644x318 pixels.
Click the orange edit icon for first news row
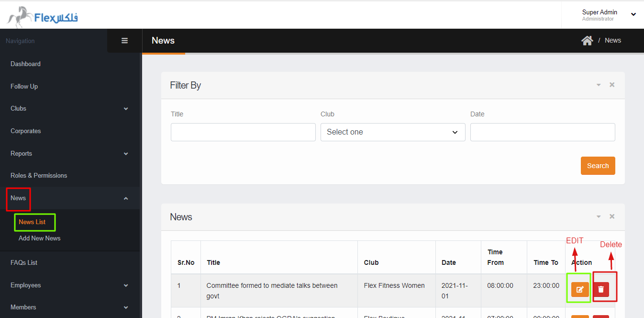coord(580,289)
